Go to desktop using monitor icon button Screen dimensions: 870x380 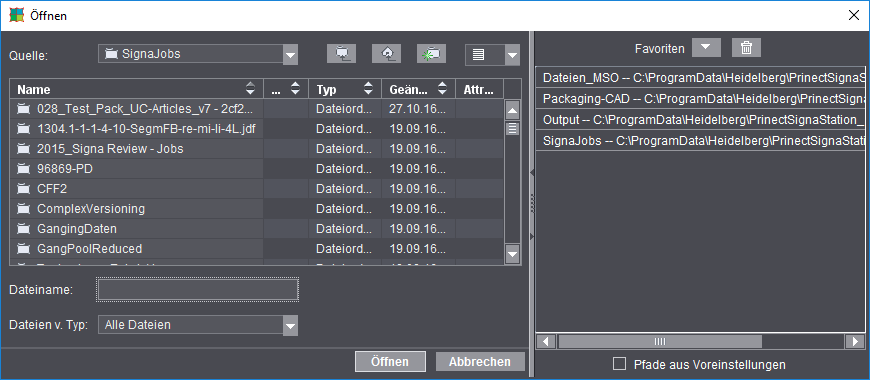[341, 54]
